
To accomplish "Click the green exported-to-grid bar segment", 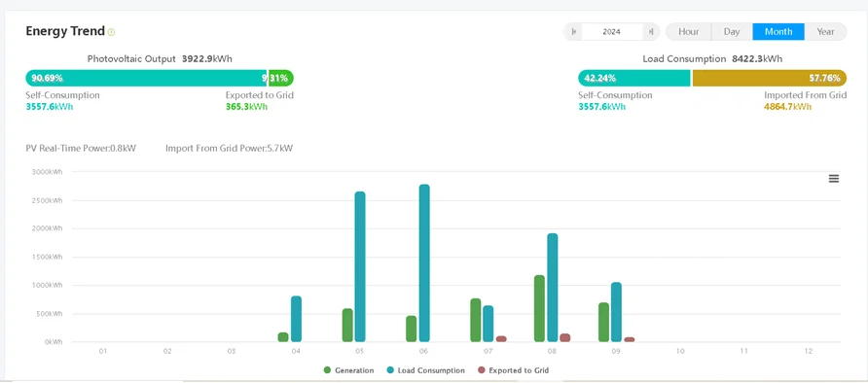I will point(281,79).
